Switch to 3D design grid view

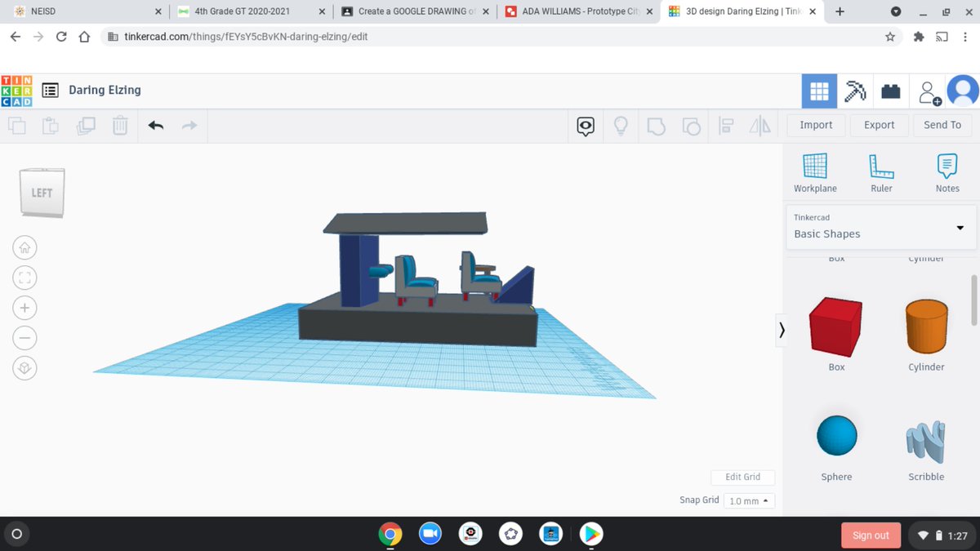click(819, 91)
